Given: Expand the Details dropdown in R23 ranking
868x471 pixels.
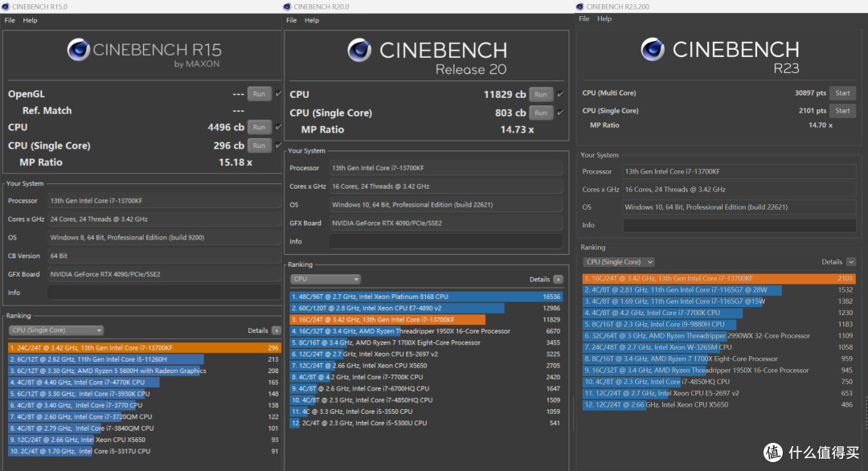Looking at the screenshot, I should 851,262.
